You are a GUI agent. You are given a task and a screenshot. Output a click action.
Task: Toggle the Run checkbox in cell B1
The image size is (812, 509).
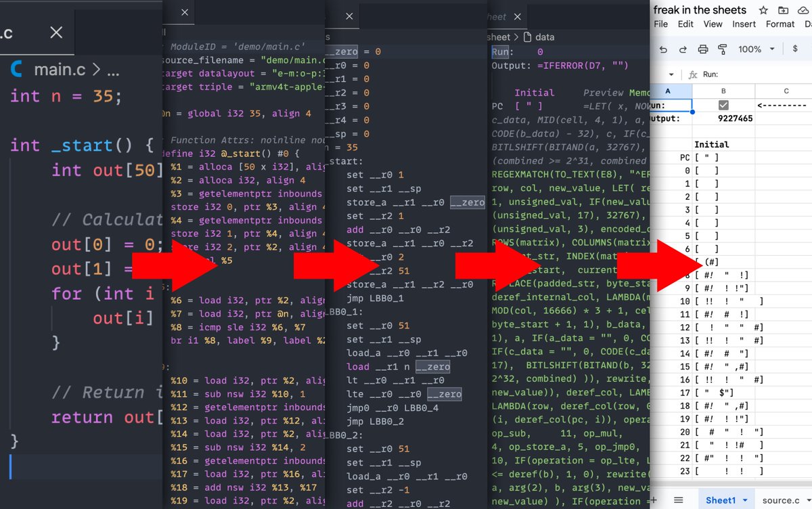(x=723, y=106)
